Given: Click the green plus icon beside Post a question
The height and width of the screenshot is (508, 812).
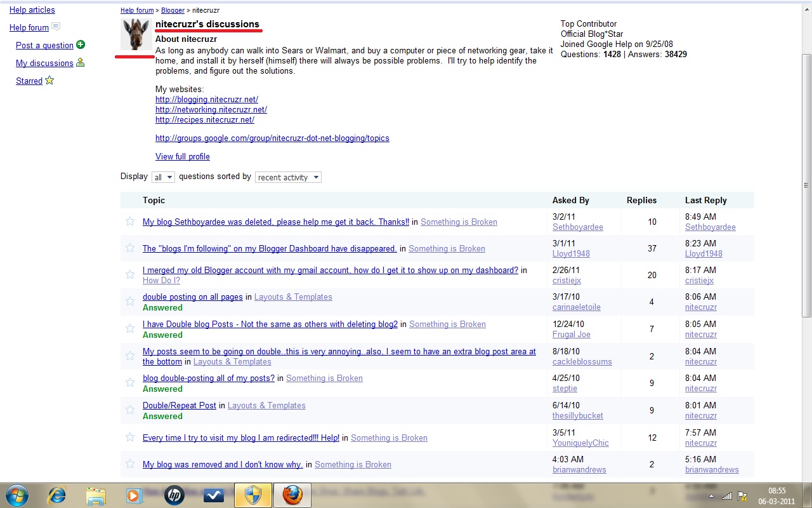Looking at the screenshot, I should (x=81, y=44).
